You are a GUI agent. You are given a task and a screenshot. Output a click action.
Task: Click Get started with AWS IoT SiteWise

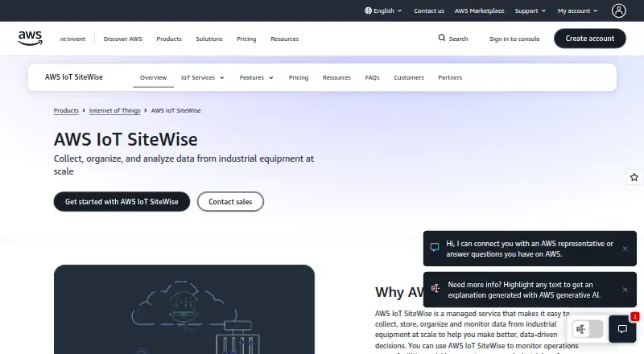[122, 202]
